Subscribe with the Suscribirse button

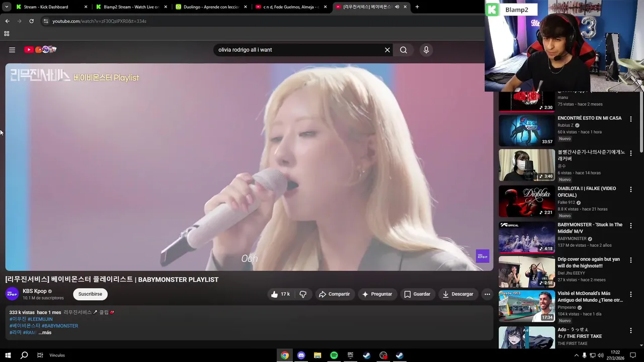(90, 294)
